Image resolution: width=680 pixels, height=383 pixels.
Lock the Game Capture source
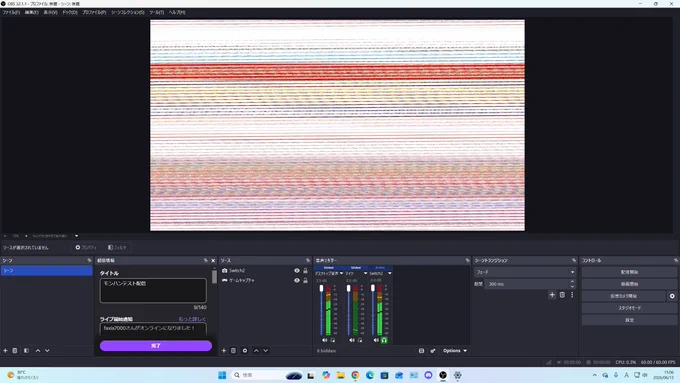click(x=305, y=280)
